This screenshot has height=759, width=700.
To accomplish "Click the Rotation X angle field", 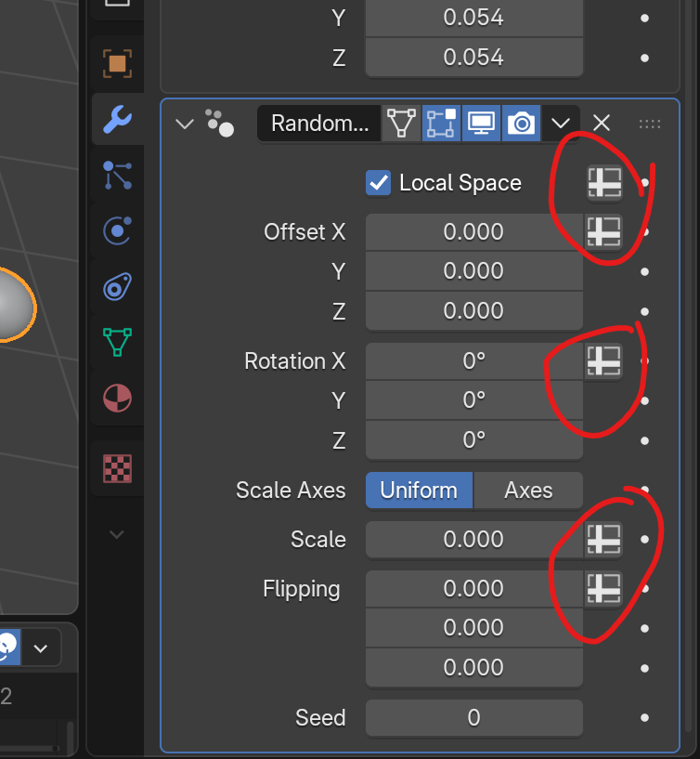I will [474, 361].
